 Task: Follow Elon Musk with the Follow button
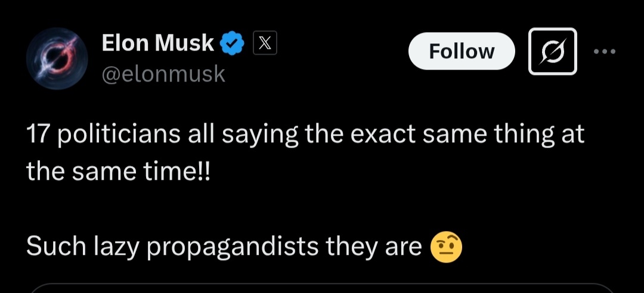pyautogui.click(x=461, y=51)
